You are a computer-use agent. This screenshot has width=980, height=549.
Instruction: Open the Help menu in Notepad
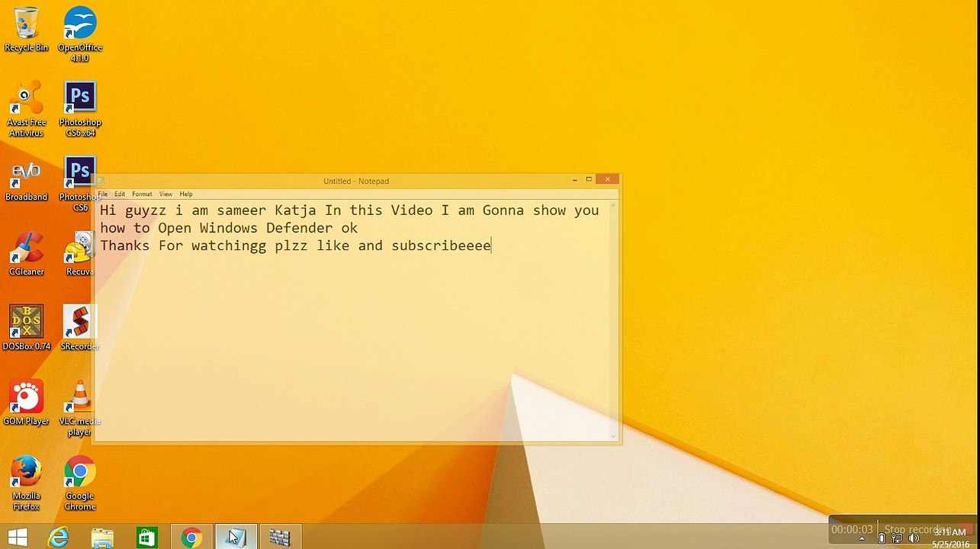[186, 194]
